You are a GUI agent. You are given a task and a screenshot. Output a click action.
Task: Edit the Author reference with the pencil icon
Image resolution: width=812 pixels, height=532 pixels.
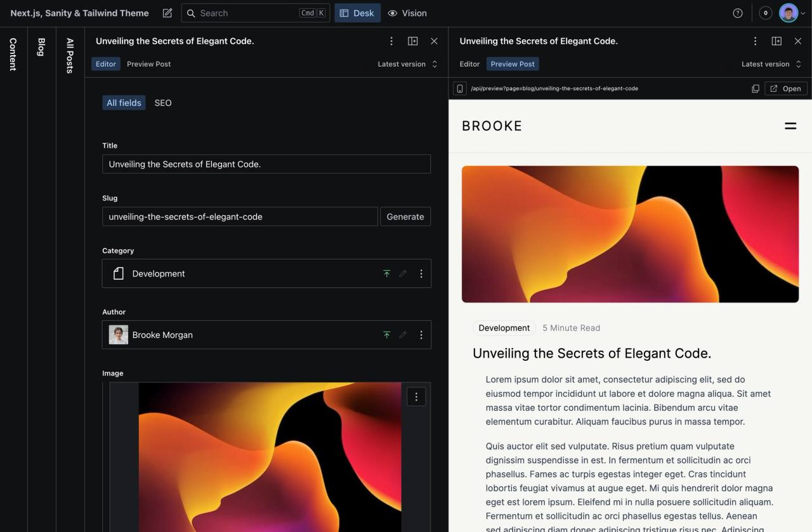coord(403,335)
